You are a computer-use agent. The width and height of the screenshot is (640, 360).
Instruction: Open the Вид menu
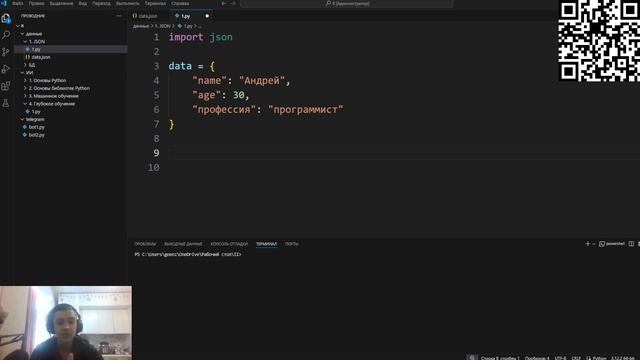(x=82, y=3)
